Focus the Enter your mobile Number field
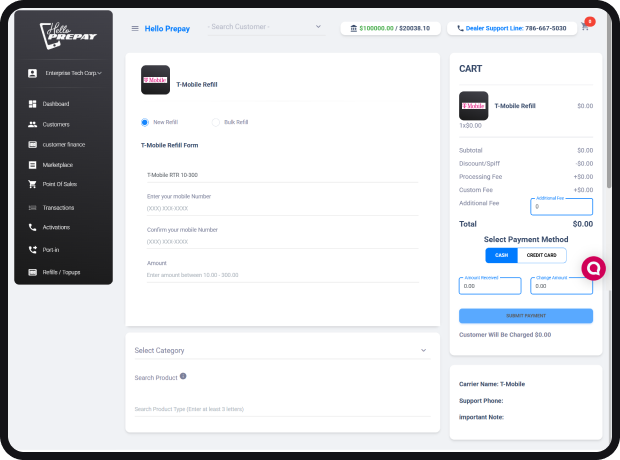This screenshot has height=460, width=620. point(282,208)
